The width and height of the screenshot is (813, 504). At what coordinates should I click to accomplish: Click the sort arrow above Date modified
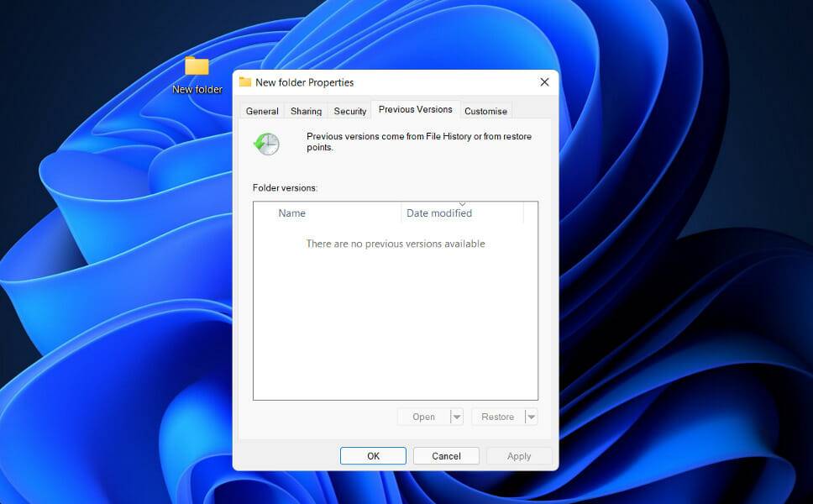coord(463,202)
